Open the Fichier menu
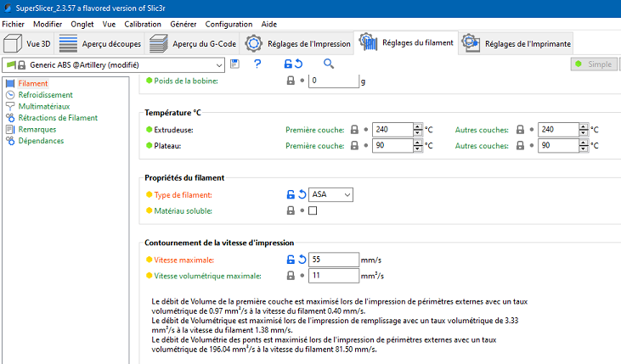This screenshot has width=621, height=364. [x=13, y=24]
